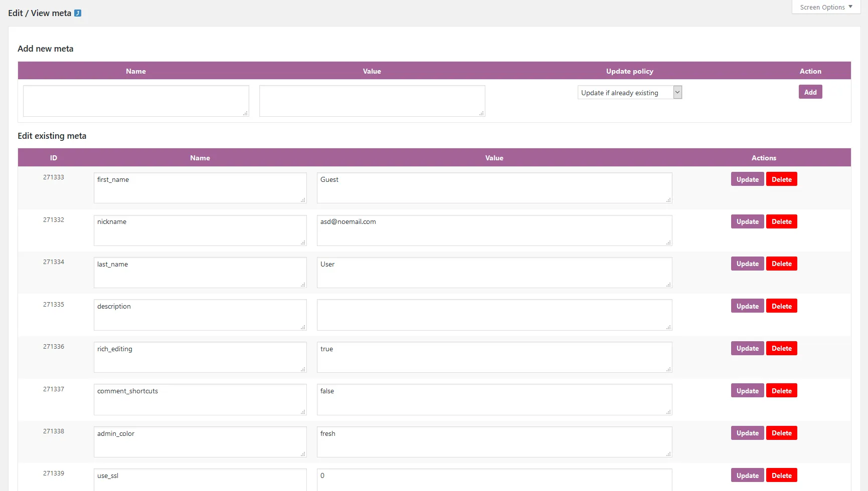
Task: Delete the description meta entry
Action: click(781, 306)
